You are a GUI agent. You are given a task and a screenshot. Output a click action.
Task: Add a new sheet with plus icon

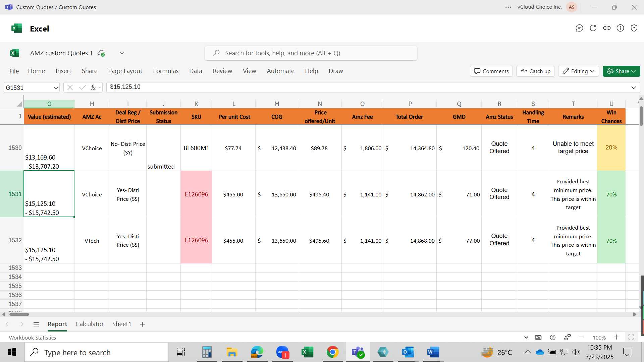tap(142, 324)
